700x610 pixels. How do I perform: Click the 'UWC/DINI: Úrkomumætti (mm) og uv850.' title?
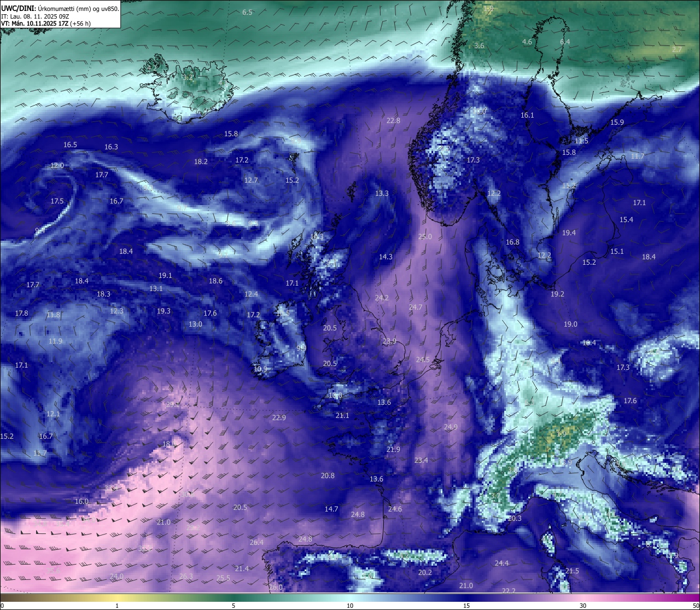[x=60, y=9]
